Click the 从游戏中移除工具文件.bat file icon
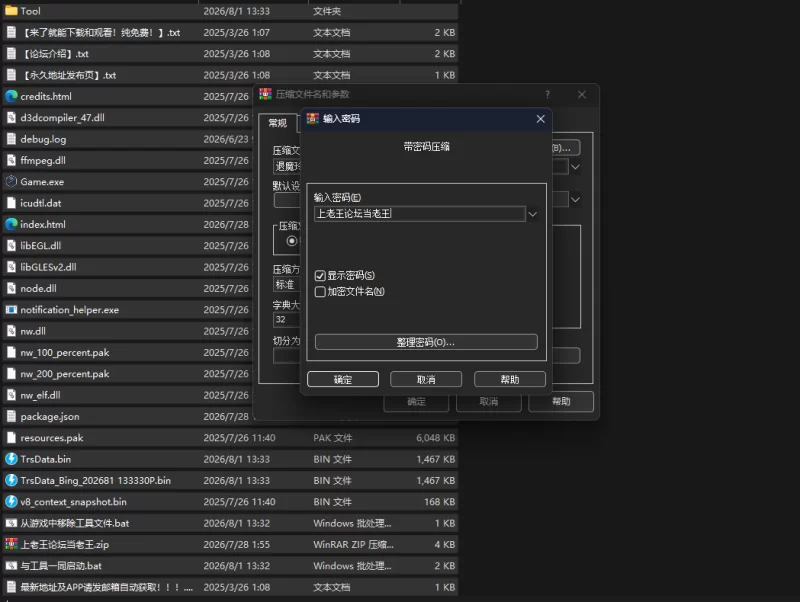 tap(11, 523)
